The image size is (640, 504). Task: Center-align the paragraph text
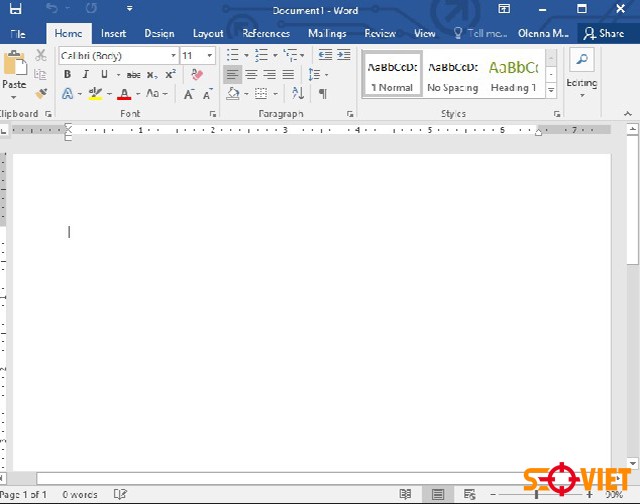pos(251,75)
